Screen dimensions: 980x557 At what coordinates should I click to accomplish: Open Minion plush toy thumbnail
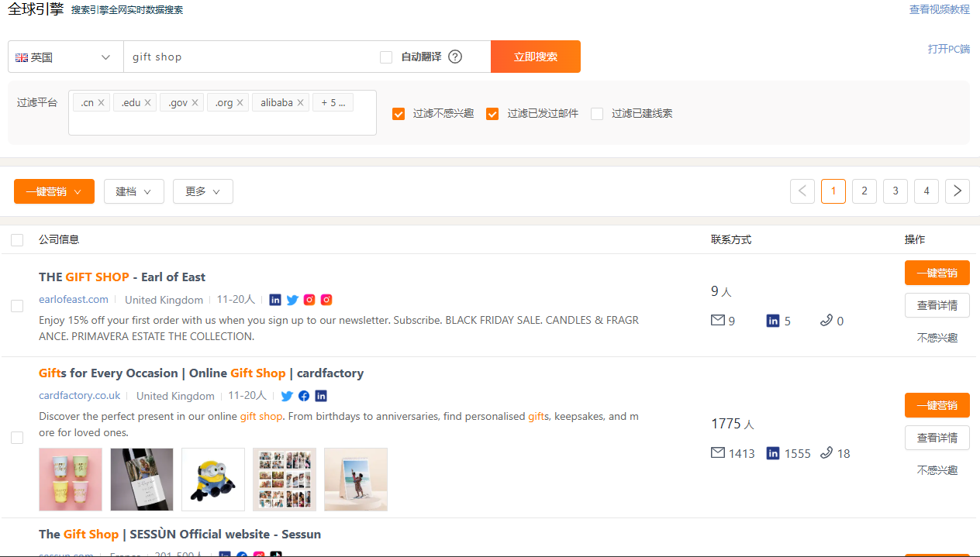pos(213,480)
